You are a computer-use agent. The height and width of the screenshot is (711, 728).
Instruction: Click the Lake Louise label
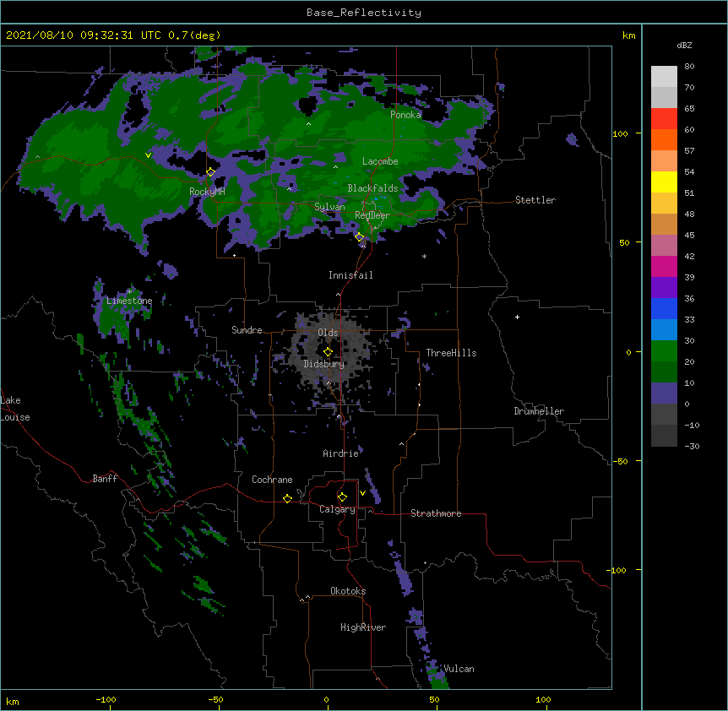15,409
